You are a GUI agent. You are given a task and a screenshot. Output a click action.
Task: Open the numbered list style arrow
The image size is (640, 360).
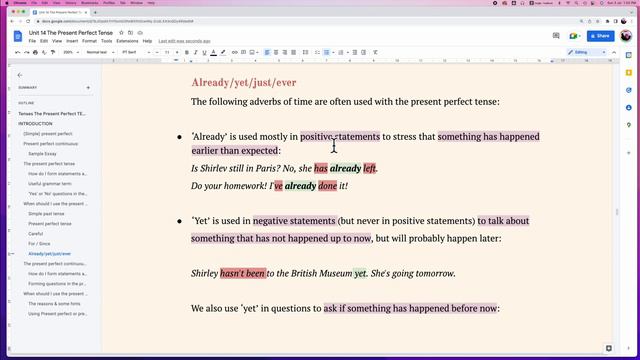(x=347, y=53)
